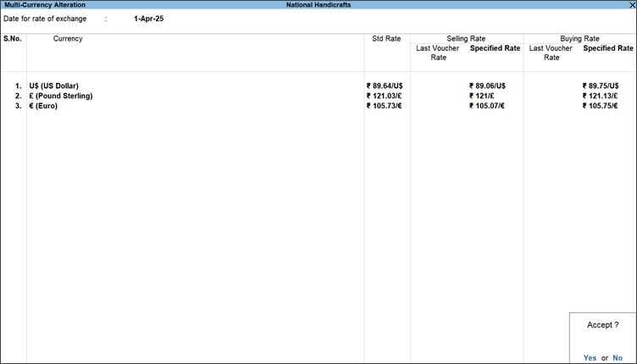
Task: Click the Std Rate column header
Action: tap(386, 39)
